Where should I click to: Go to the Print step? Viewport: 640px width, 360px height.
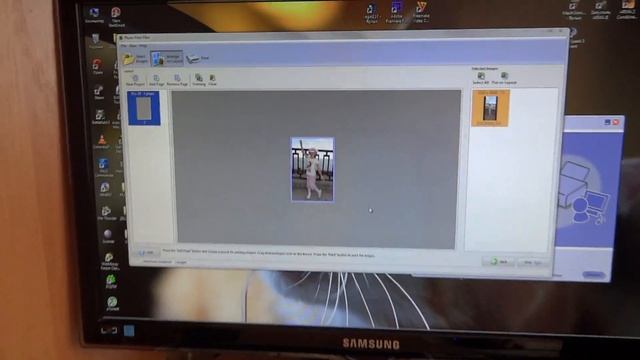pos(198,59)
